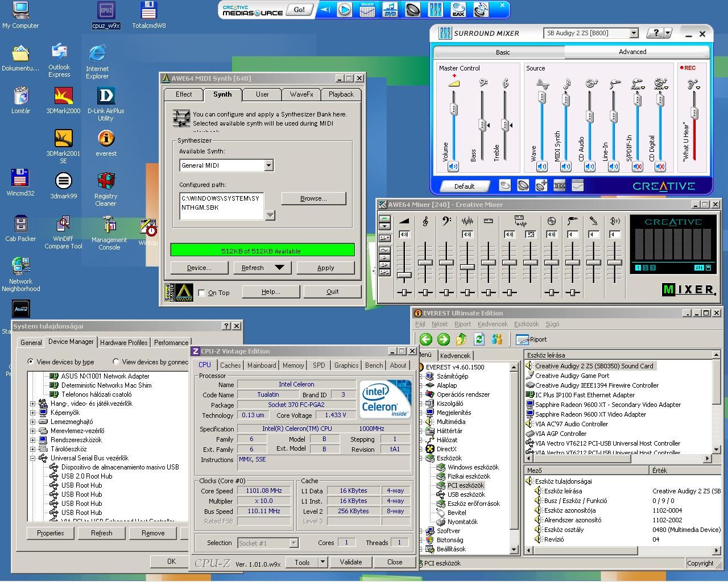Viewport: 728px width, 582px height.
Task: Expand the Lemezmeghajtó device node
Action: click(33, 422)
